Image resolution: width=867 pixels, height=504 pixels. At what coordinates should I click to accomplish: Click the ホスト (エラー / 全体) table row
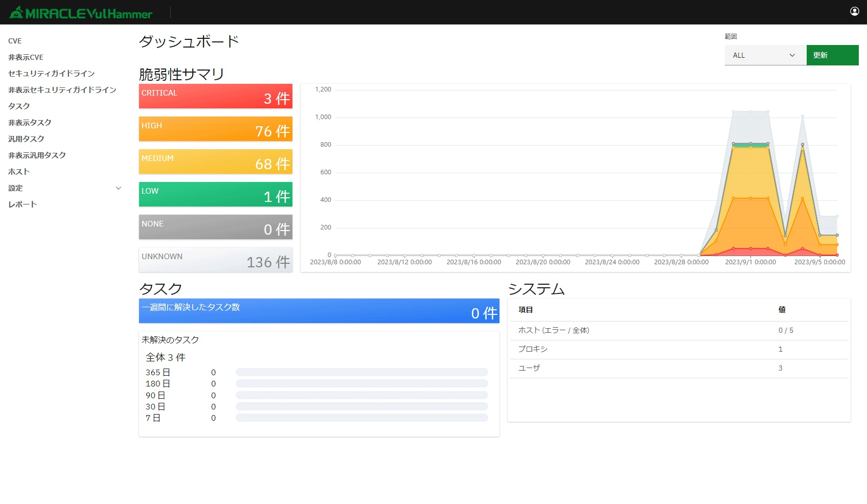678,331
